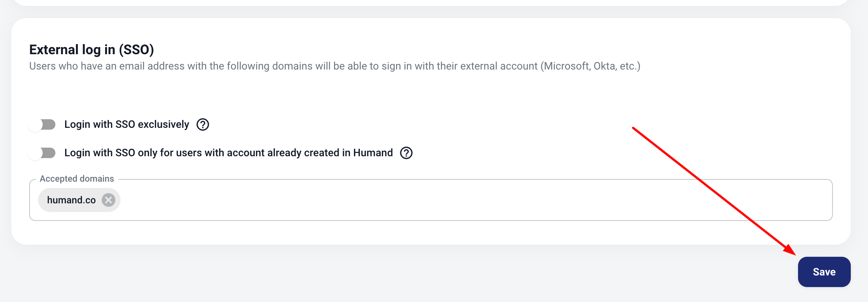868x302 pixels.
Task: Click the 'Login with SSO exclusively' label text
Action: [x=126, y=124]
